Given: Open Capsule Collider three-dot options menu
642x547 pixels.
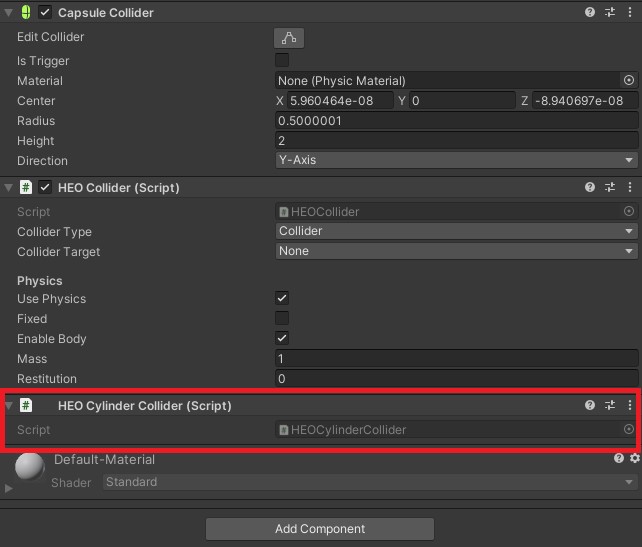Looking at the screenshot, I should [630, 13].
